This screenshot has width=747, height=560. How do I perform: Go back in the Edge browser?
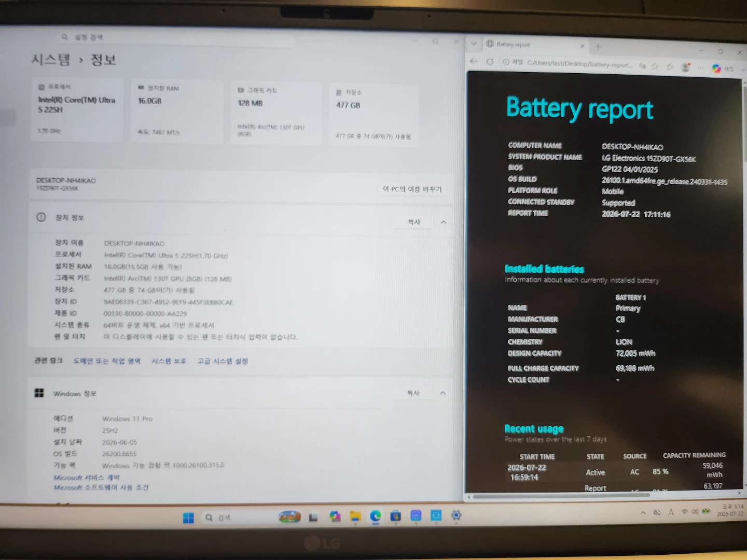474,61
